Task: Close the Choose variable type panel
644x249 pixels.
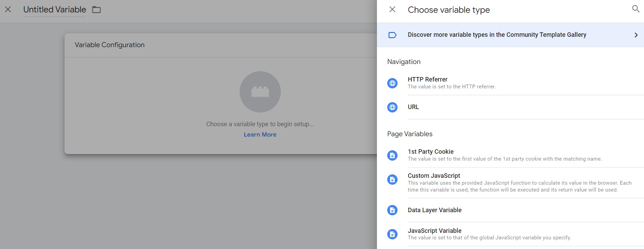Action: (392, 9)
